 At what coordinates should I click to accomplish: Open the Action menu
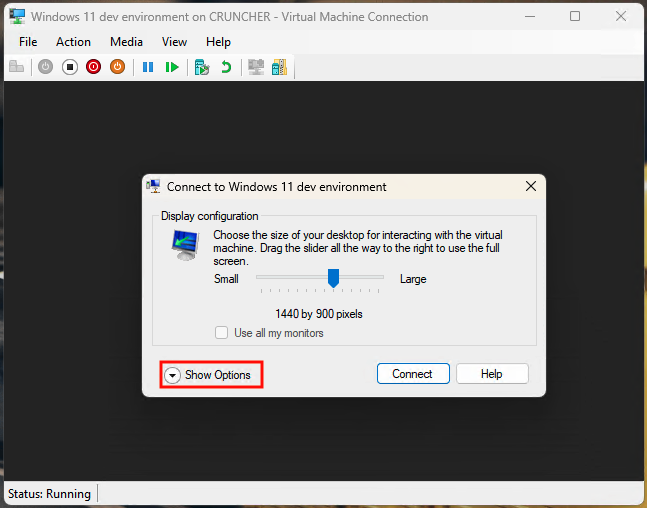73,42
